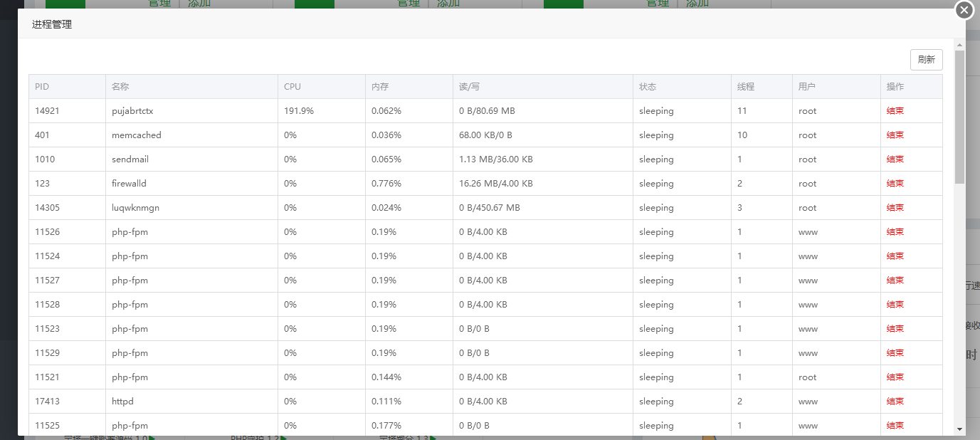Select the 用户 column header

(x=837, y=87)
